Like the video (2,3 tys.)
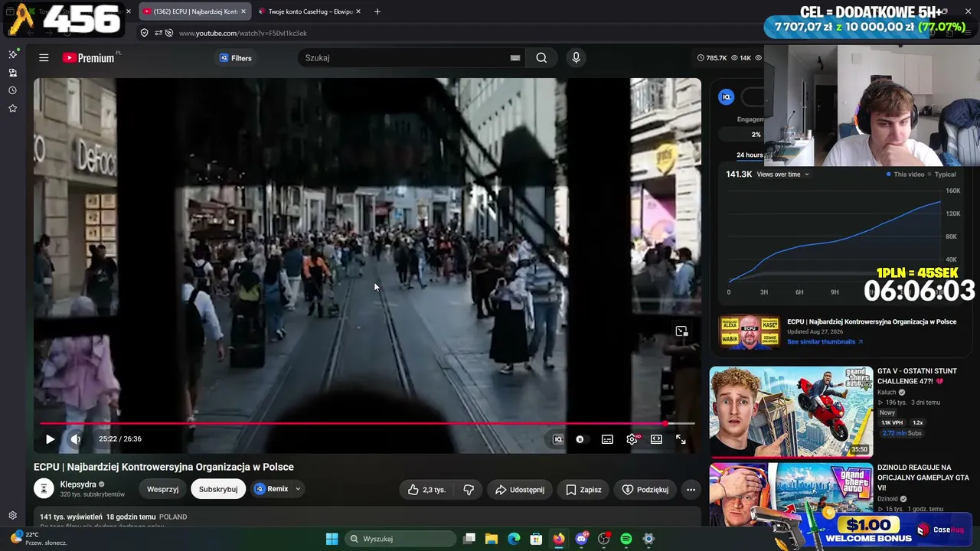 [x=426, y=490]
